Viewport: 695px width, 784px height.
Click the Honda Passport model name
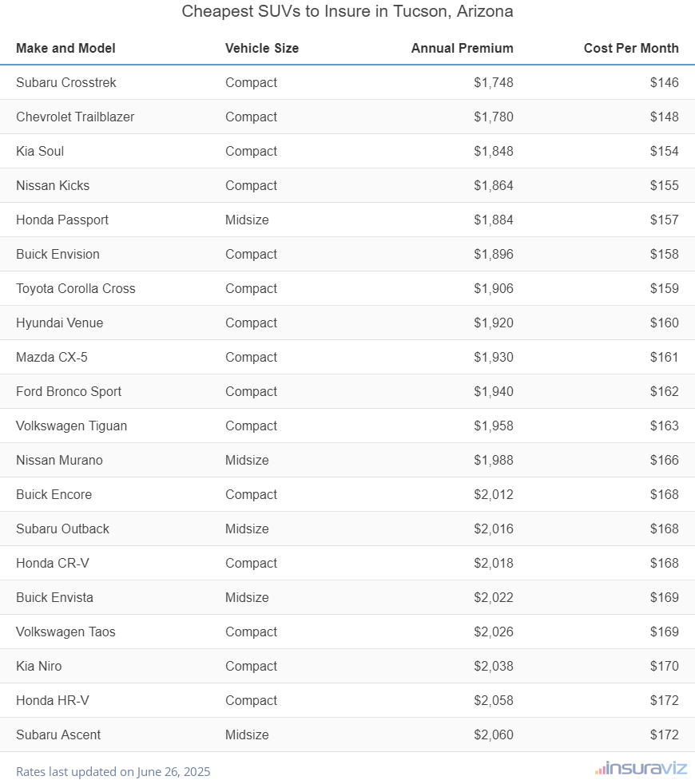click(62, 220)
